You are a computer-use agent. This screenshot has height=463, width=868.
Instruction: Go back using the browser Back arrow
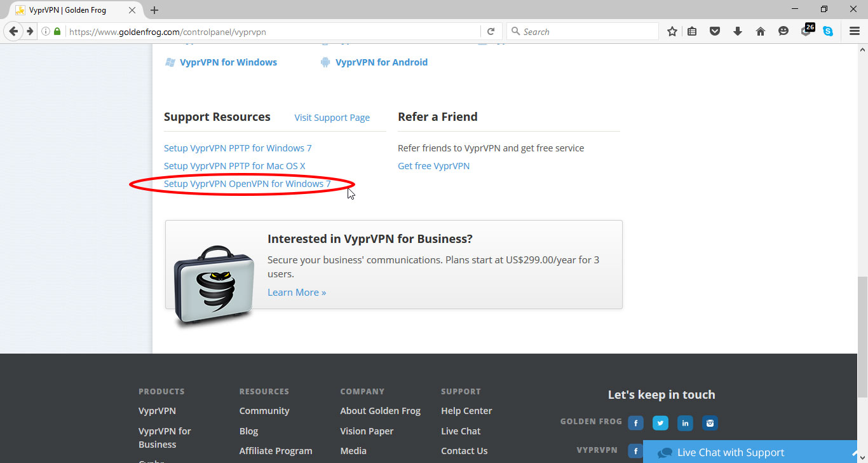tap(13, 31)
